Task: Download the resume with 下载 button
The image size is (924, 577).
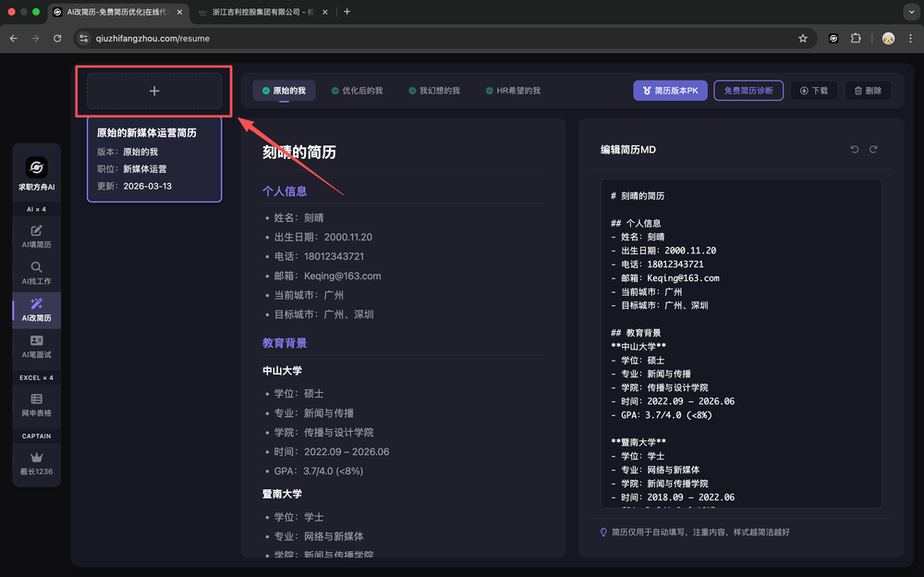Action: tap(814, 91)
